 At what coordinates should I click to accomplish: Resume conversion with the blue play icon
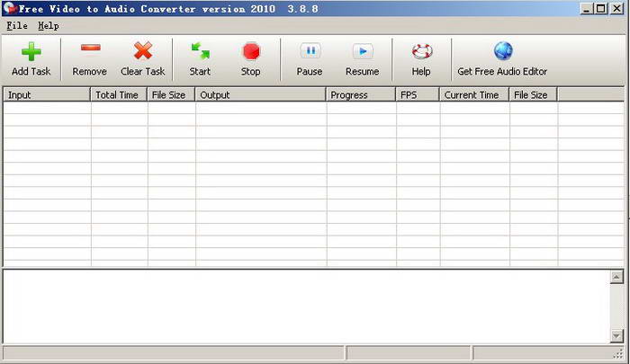click(363, 51)
